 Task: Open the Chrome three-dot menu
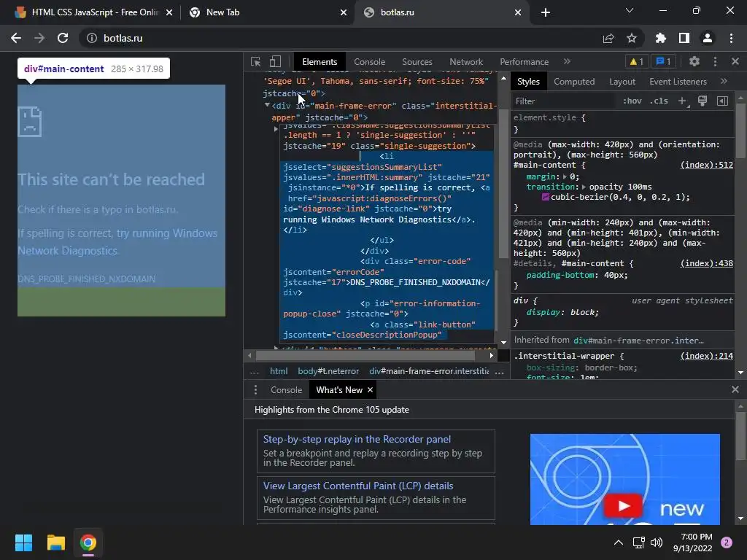pyautogui.click(x=731, y=38)
